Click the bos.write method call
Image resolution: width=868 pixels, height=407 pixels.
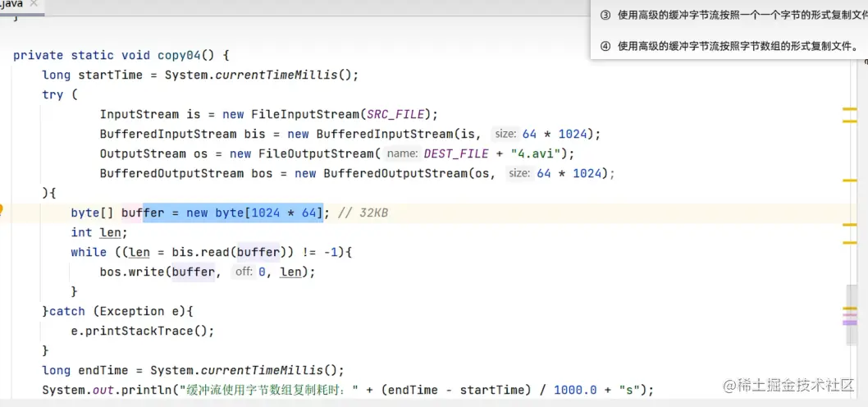[x=132, y=272]
